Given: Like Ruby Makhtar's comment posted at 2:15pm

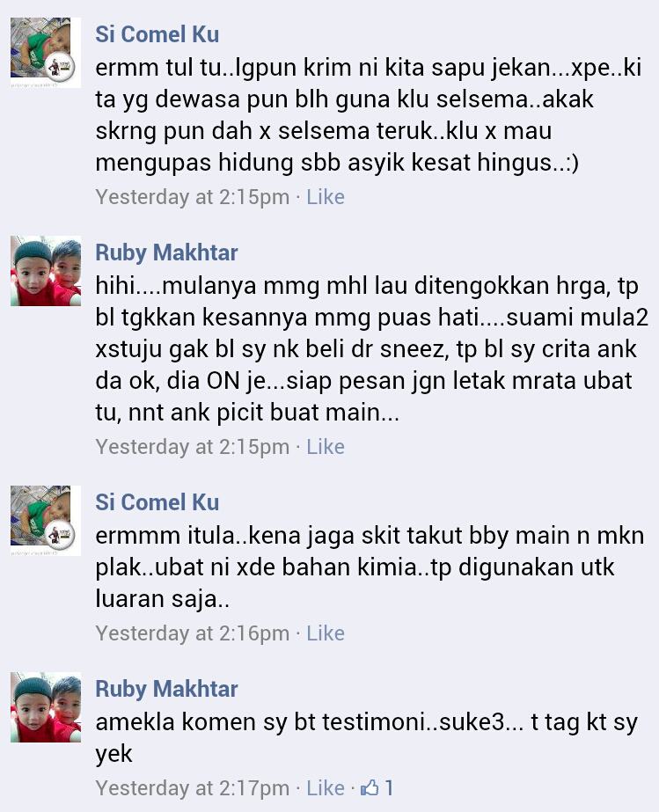Looking at the screenshot, I should point(326,446).
